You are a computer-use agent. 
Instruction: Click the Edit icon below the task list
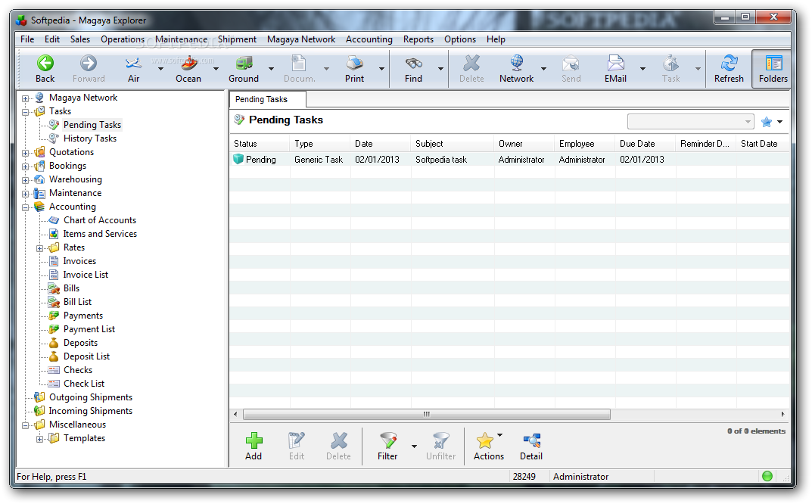(x=297, y=440)
